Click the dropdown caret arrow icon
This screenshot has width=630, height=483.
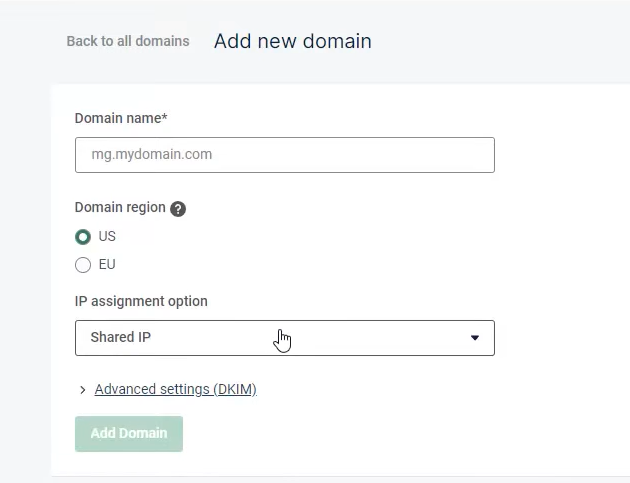(475, 338)
